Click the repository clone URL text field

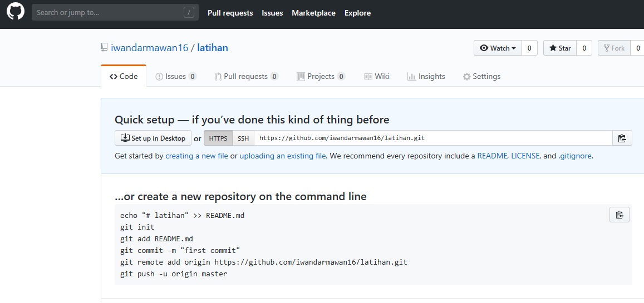pyautogui.click(x=433, y=138)
